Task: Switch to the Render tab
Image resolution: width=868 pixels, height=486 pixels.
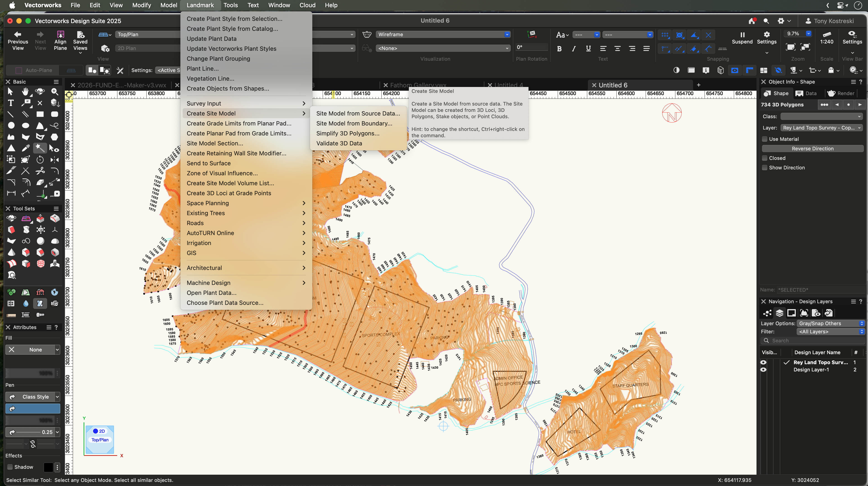Action: coord(841,93)
